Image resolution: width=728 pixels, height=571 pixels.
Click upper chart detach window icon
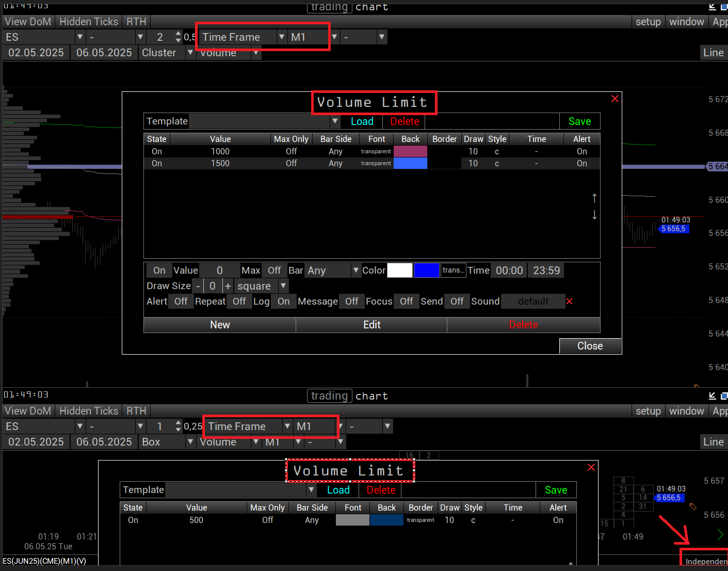(x=712, y=7)
